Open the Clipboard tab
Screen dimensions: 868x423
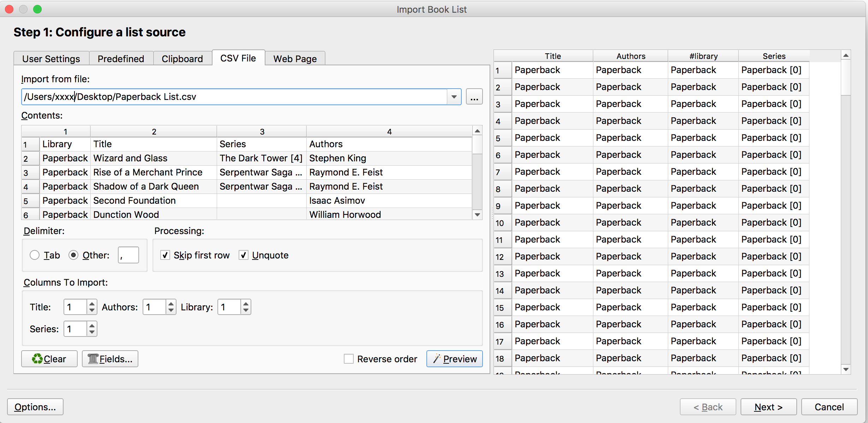click(x=182, y=59)
